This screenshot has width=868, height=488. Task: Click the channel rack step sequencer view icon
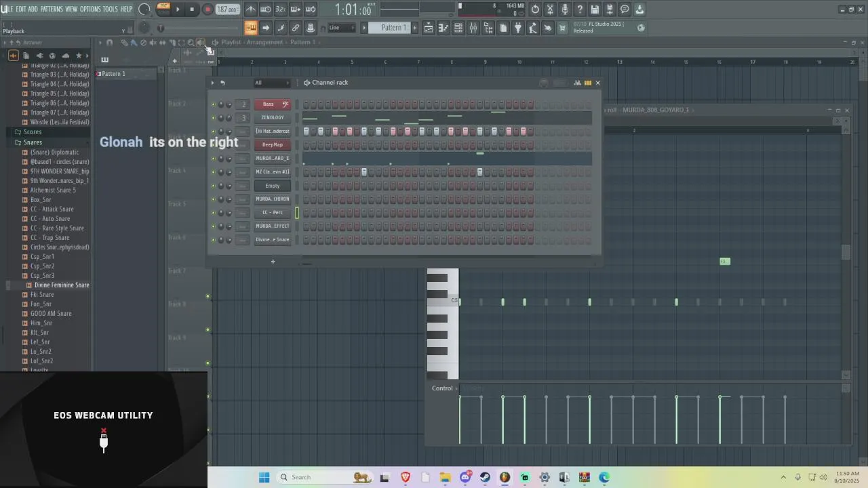(588, 83)
